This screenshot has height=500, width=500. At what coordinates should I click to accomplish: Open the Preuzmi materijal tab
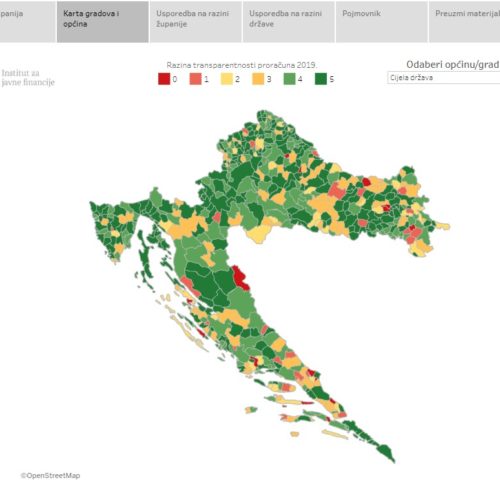click(465, 22)
